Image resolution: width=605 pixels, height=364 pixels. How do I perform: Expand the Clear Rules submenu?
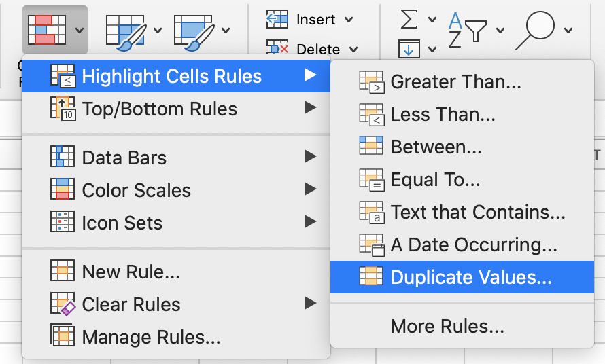click(176, 304)
